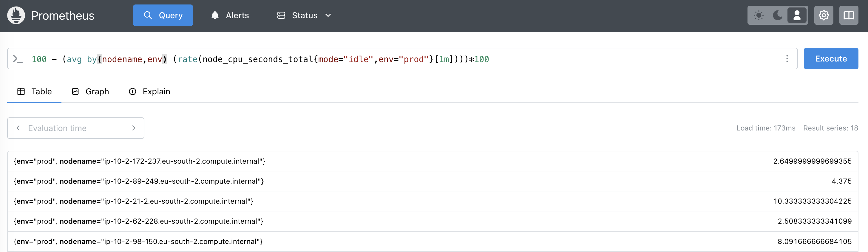
Task: Click the query prompt terminal icon
Action: coord(18,59)
